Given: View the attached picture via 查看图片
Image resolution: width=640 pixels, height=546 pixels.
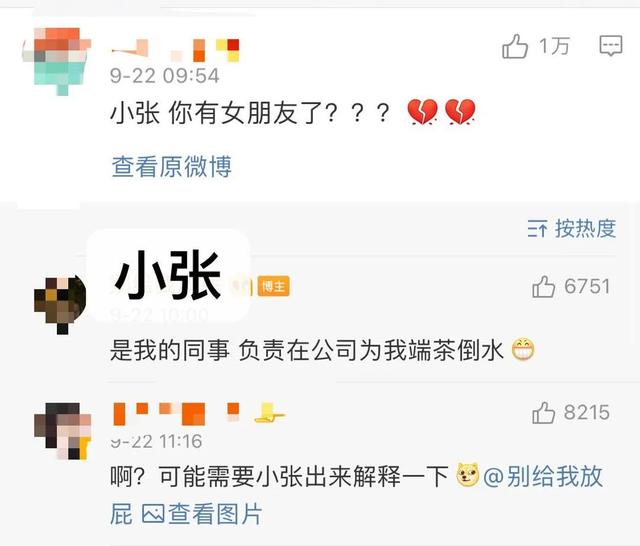Looking at the screenshot, I should coord(215,513).
